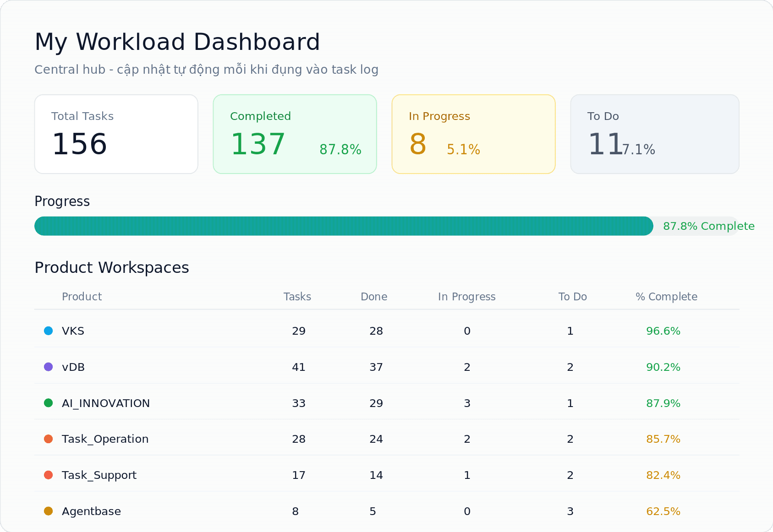Click the orange dot beside Task_Operation
The width and height of the screenshot is (773, 532).
click(x=48, y=439)
